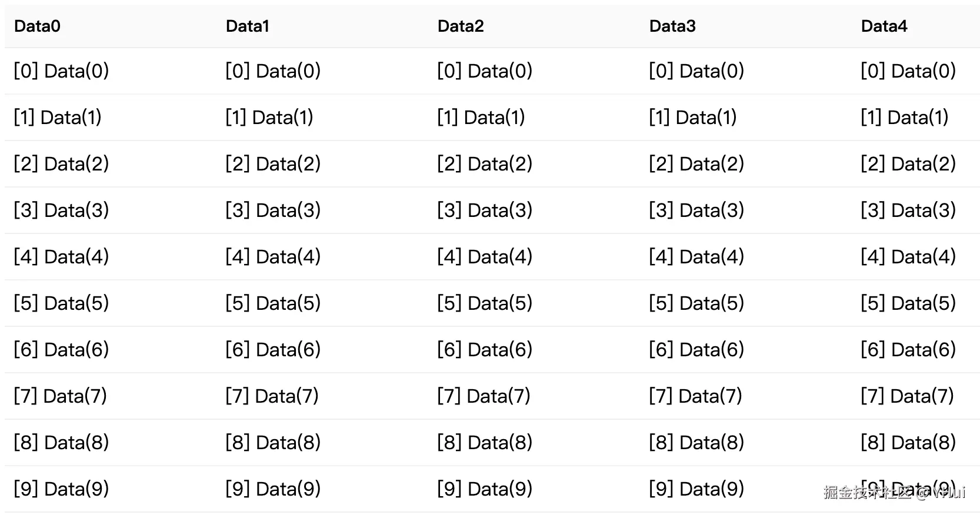Click [2] Data(2) cell under Data0
Screen dimensions: 980x515
point(62,164)
